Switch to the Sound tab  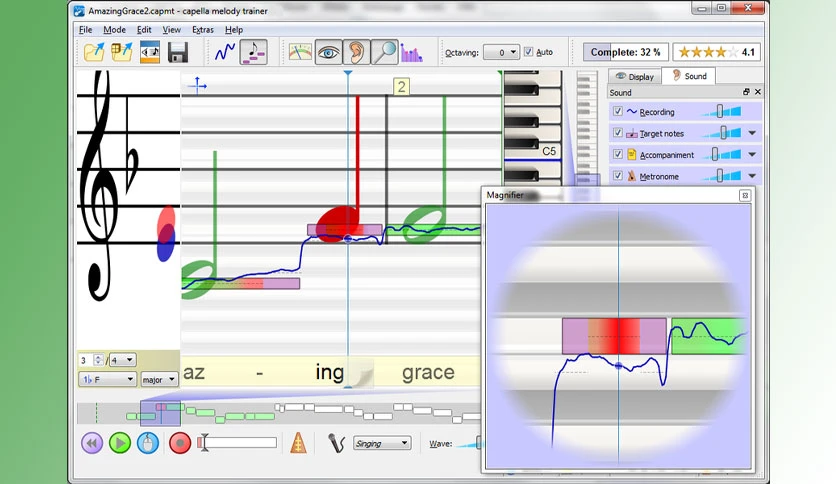[689, 76]
